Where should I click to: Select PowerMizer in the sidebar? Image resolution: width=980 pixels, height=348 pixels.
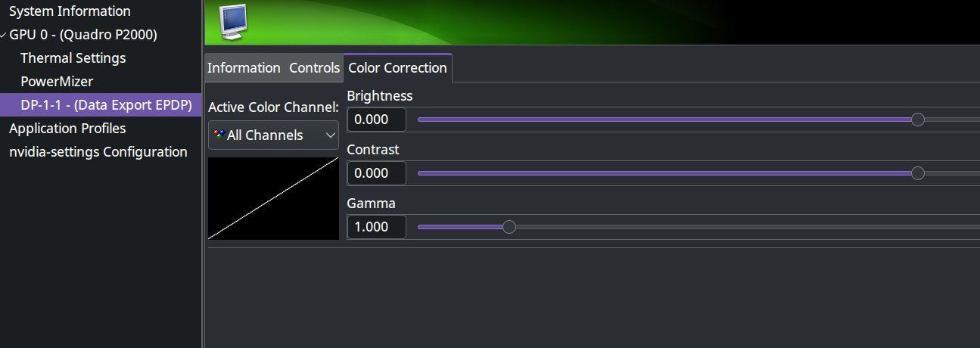click(x=57, y=81)
